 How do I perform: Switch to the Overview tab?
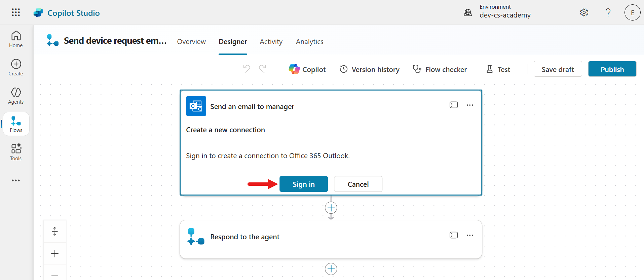(191, 42)
